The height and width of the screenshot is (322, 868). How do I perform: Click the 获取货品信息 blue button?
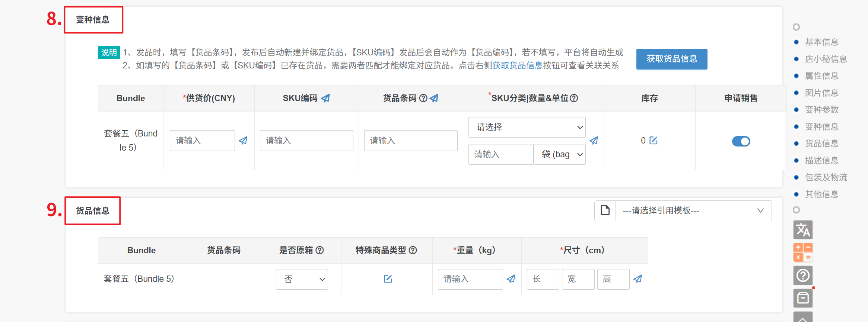(671, 59)
